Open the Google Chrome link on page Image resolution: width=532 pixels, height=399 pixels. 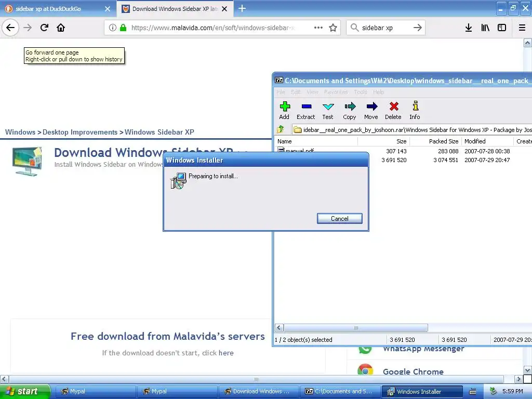coord(413,371)
